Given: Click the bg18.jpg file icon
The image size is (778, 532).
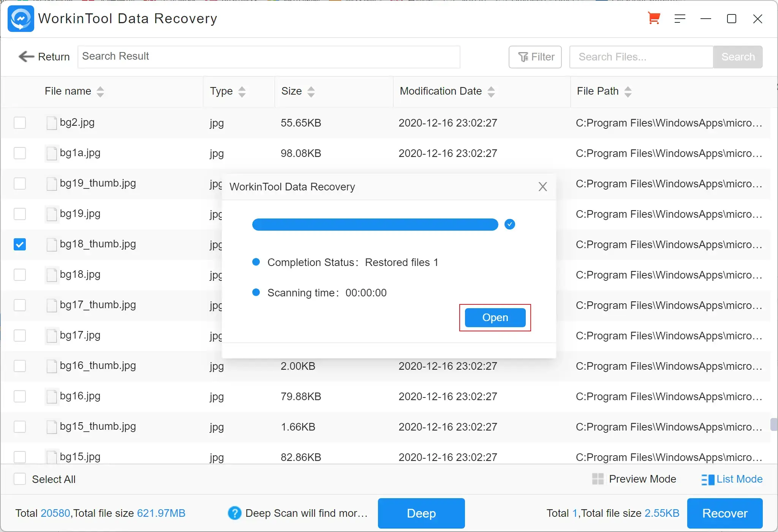Looking at the screenshot, I should point(52,275).
